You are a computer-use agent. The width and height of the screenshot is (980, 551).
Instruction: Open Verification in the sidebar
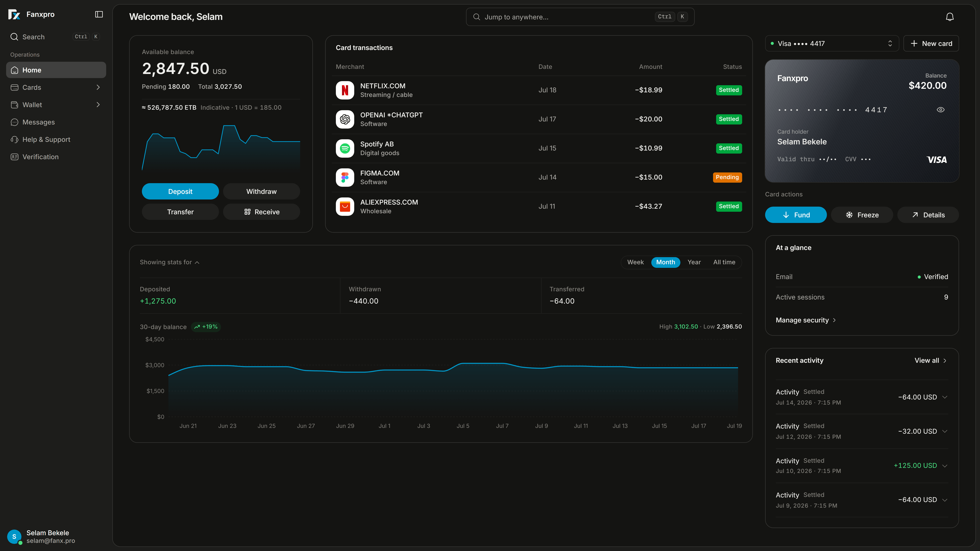pyautogui.click(x=56, y=157)
